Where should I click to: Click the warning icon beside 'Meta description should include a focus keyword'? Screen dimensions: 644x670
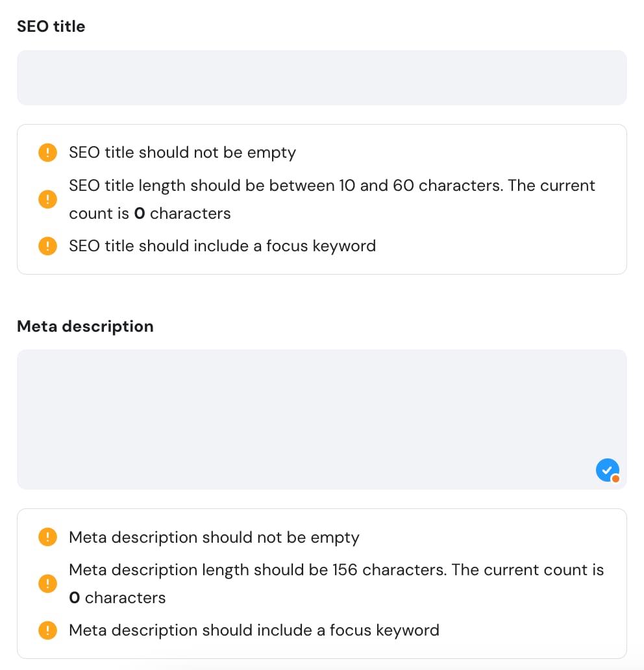pyautogui.click(x=47, y=630)
